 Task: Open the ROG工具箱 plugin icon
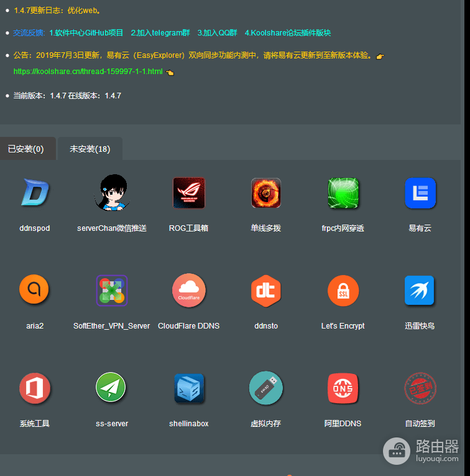pyautogui.click(x=189, y=193)
